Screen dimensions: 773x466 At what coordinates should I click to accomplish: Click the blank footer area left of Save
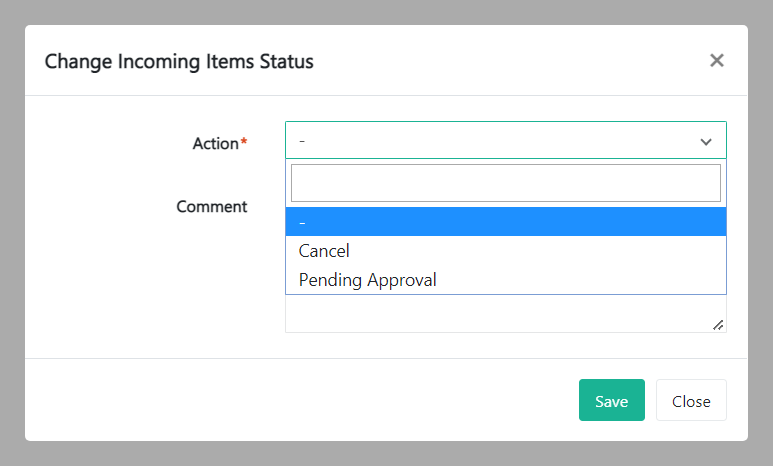pyautogui.click(x=300, y=401)
